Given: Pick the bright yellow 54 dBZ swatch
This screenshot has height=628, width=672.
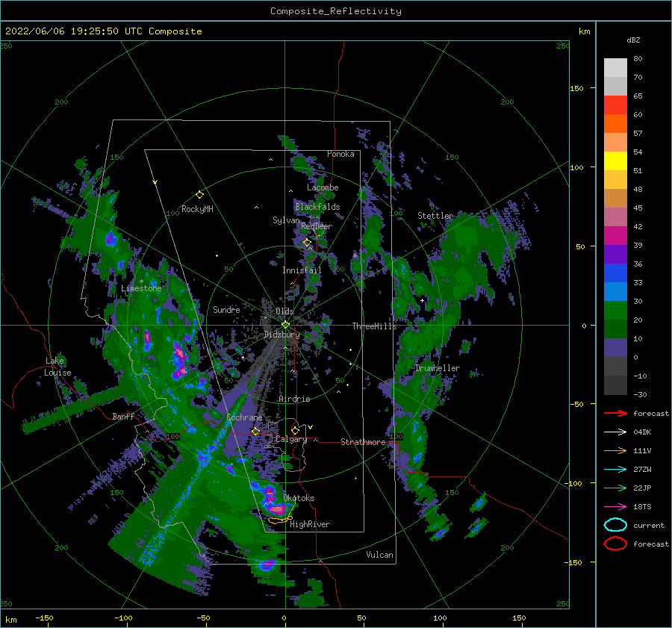Looking at the screenshot, I should pyautogui.click(x=615, y=161).
